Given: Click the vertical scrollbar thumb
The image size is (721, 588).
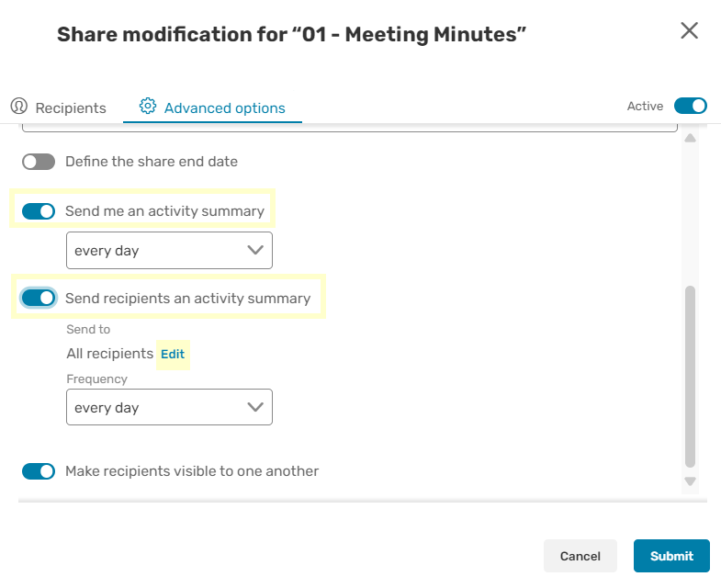Looking at the screenshot, I should tap(690, 377).
